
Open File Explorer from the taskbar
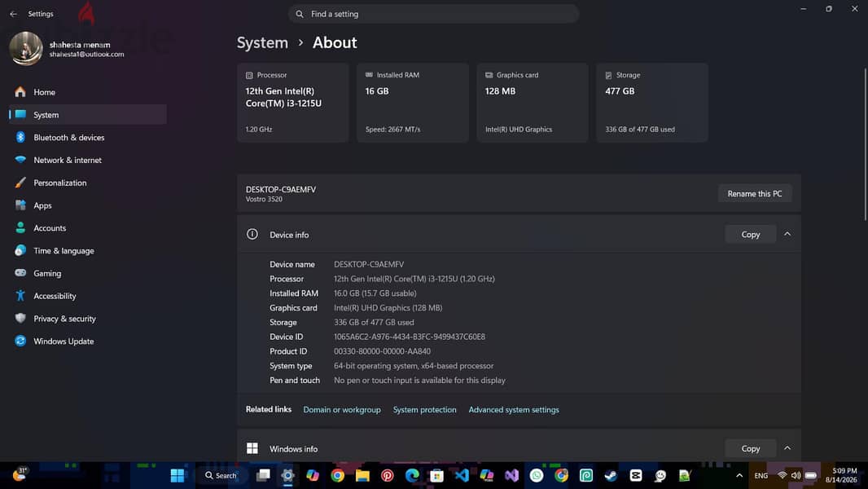(x=362, y=475)
